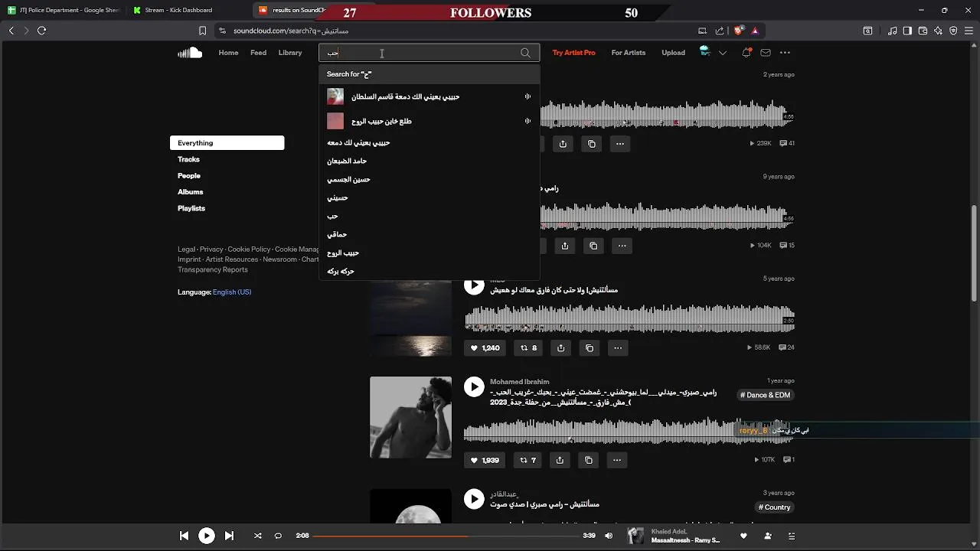
Task: Seek in waveform of Mohamed Ibrahim track
Action: coord(629,430)
